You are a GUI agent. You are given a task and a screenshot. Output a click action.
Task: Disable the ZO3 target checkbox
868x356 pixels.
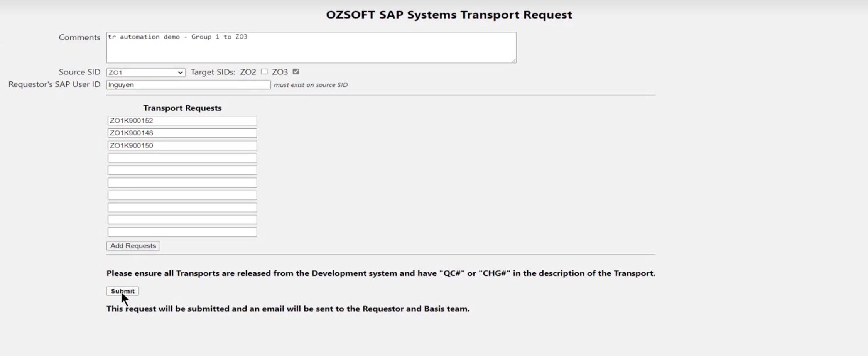click(296, 71)
